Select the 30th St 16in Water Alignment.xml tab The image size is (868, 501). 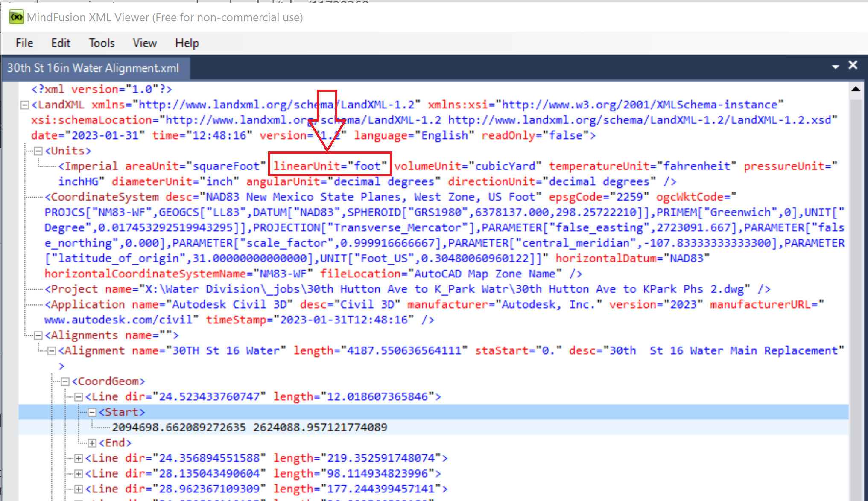coord(93,67)
